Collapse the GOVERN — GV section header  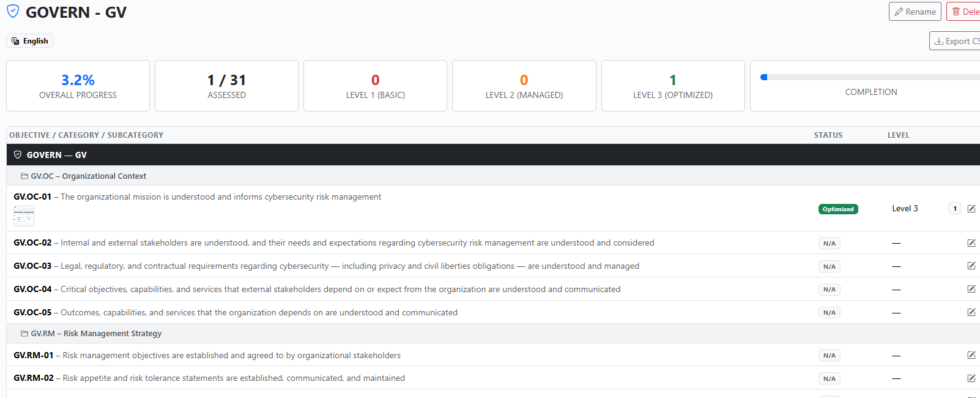coord(493,155)
